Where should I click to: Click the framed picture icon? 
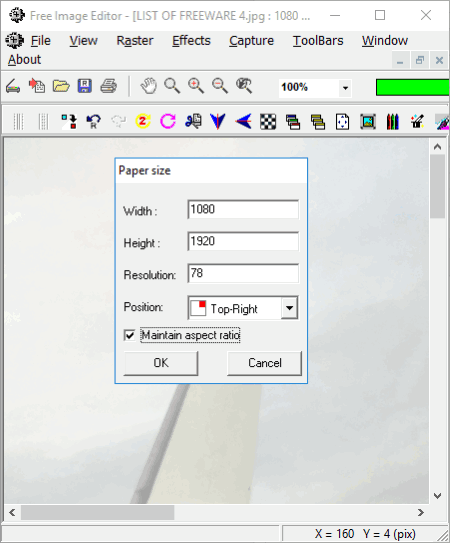[368, 122]
